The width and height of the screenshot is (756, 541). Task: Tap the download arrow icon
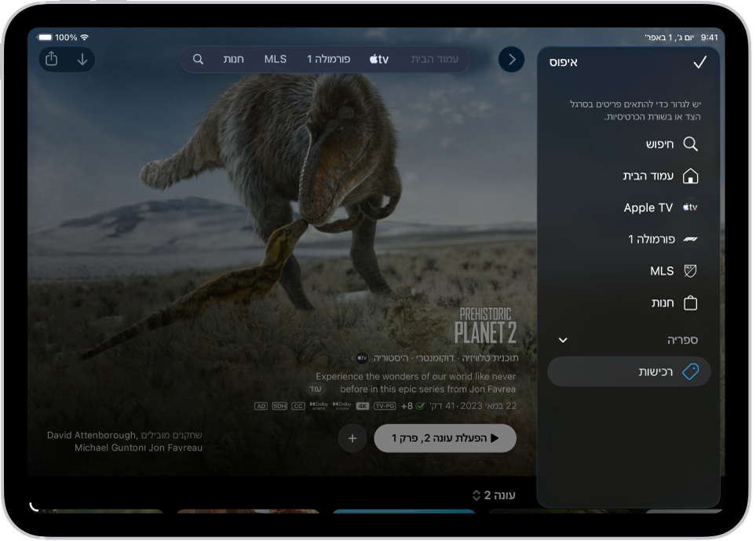(82, 59)
